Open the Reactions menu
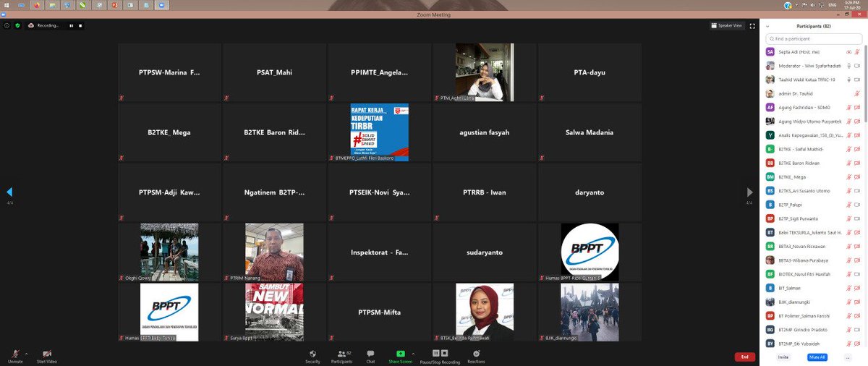The image size is (868, 366). coord(476,356)
